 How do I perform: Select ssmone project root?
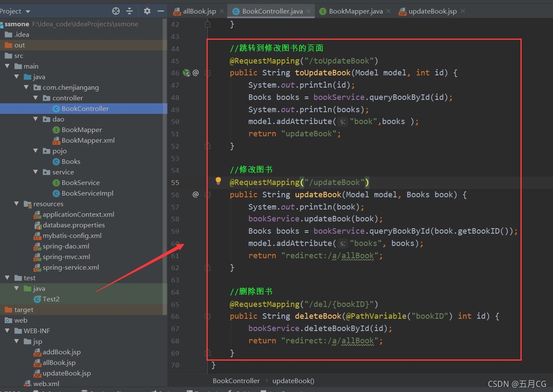click(x=17, y=24)
